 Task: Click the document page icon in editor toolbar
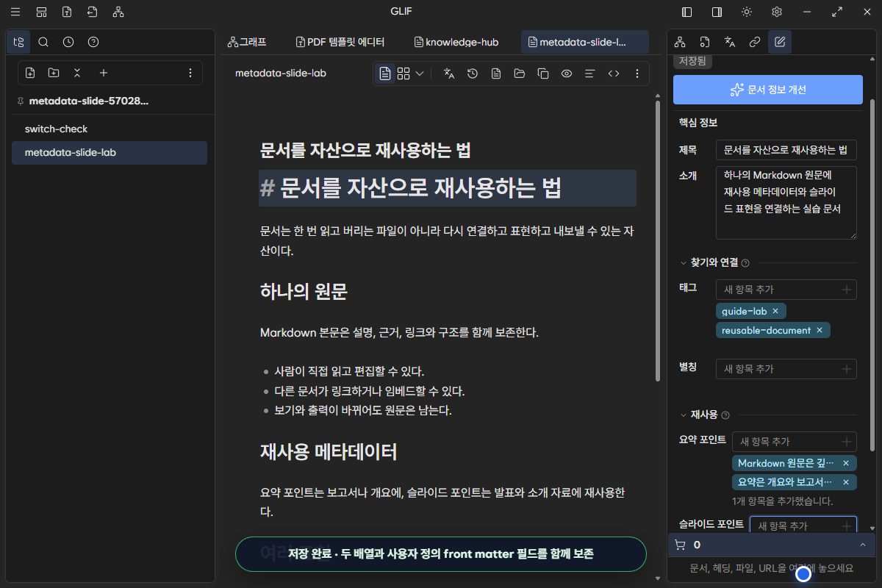click(496, 73)
